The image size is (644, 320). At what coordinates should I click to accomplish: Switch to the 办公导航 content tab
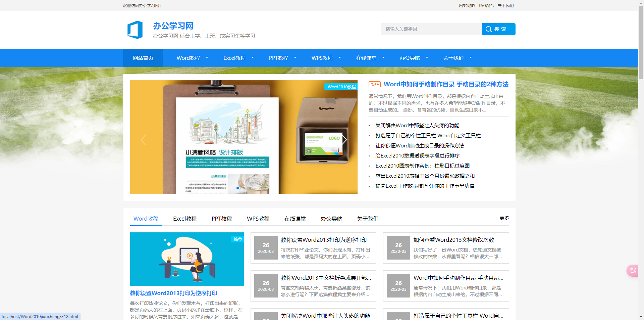click(x=331, y=219)
